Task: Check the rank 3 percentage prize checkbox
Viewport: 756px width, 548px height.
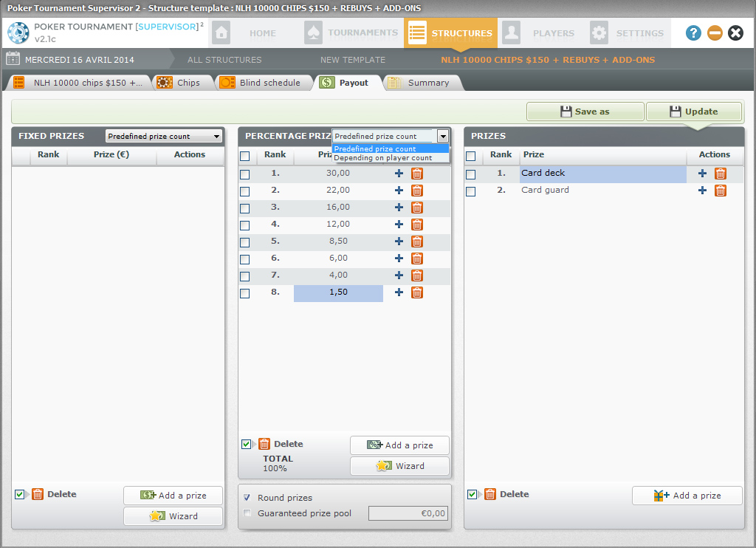Action: [x=245, y=208]
